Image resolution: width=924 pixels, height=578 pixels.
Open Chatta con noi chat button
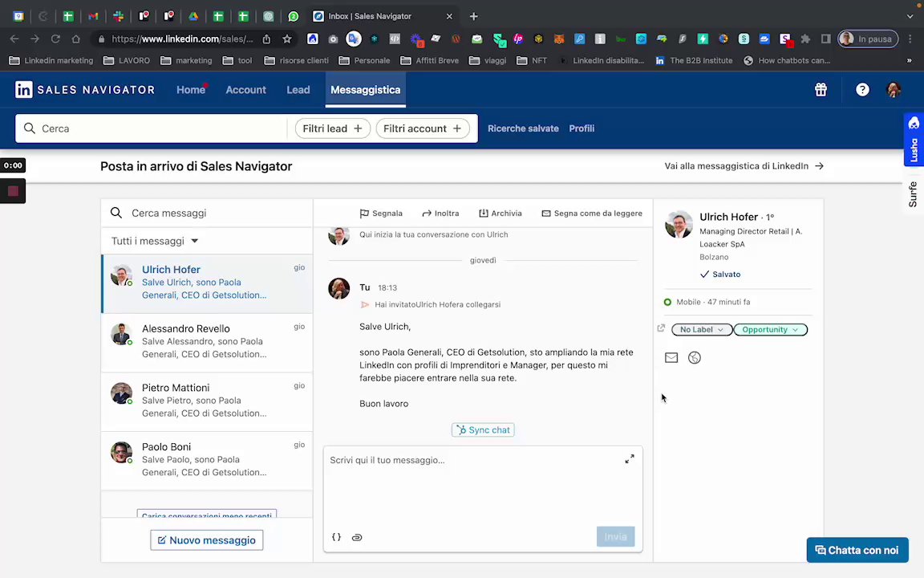(x=857, y=550)
